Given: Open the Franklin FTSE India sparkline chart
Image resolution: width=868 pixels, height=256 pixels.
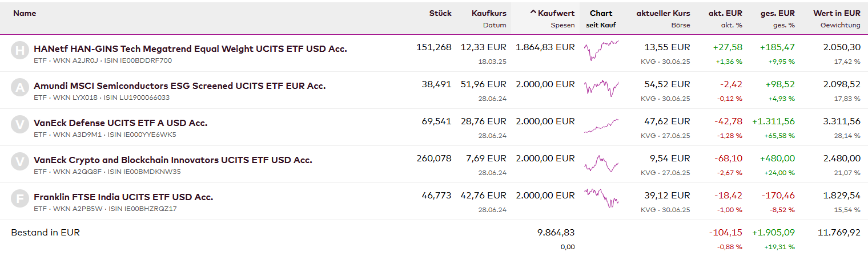Looking at the screenshot, I should (601, 197).
